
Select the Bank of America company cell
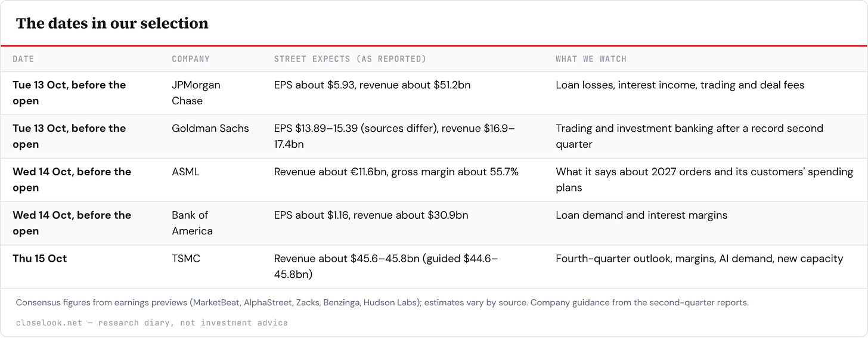pos(193,223)
